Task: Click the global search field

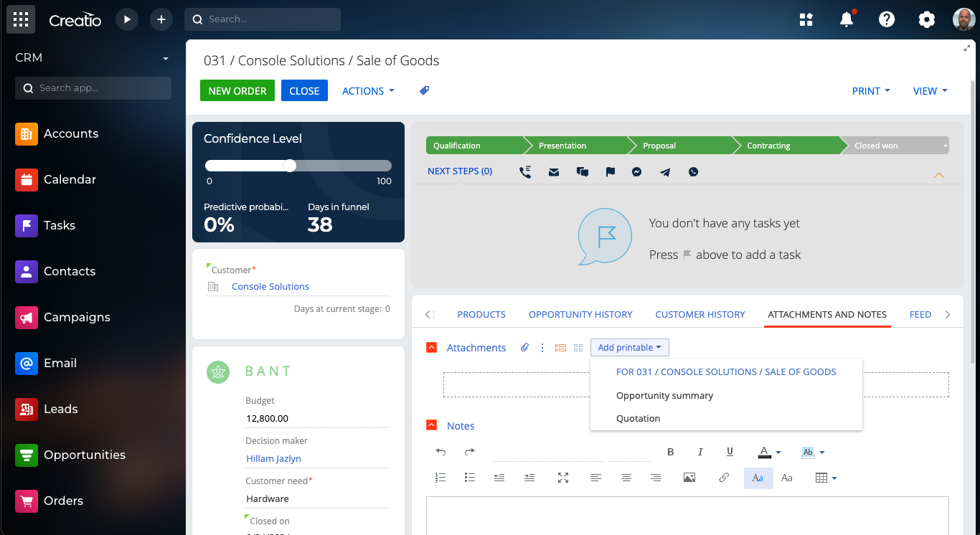Action: (263, 19)
